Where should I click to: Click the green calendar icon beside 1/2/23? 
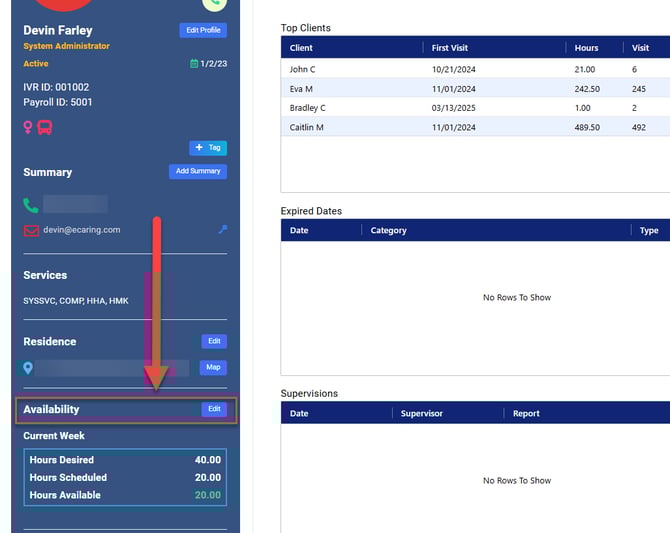point(194,64)
